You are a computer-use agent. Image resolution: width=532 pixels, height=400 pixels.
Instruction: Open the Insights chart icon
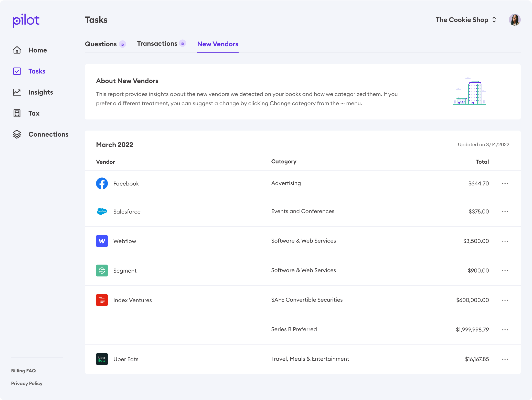pos(17,92)
